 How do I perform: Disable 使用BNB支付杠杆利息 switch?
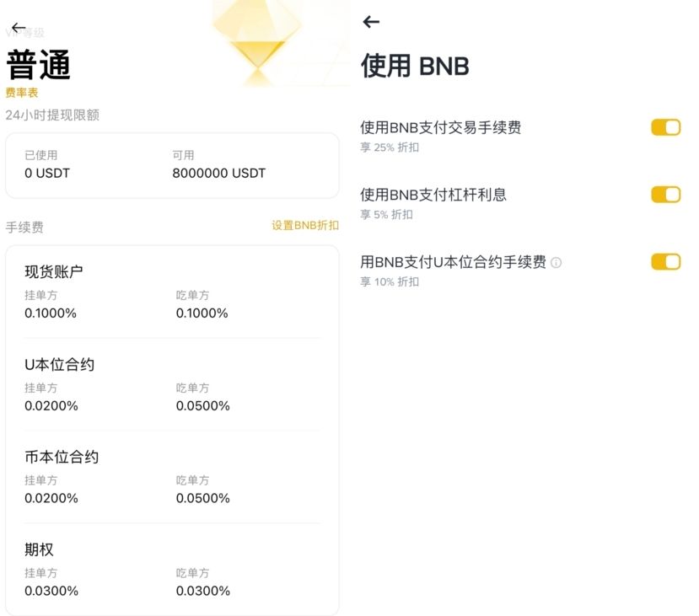665,196
